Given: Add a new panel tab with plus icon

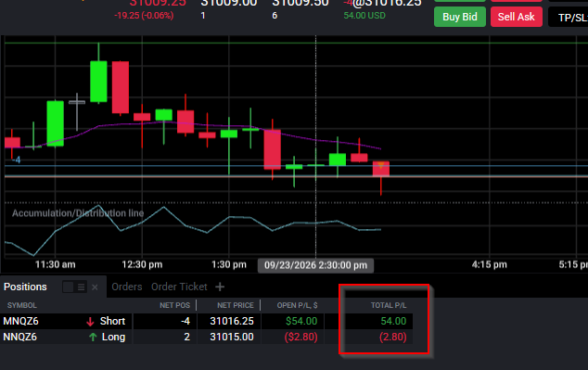Looking at the screenshot, I should click(x=220, y=287).
